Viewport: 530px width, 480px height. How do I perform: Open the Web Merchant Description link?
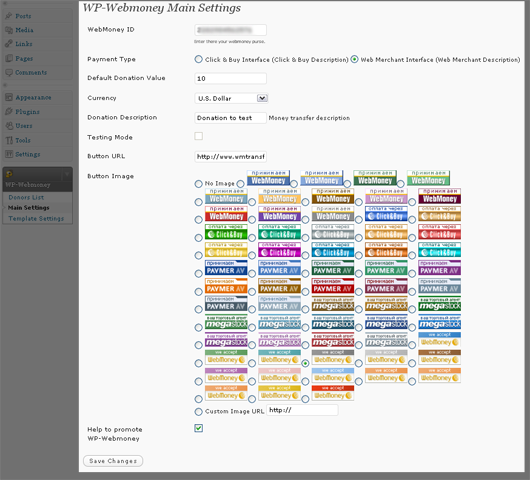[478, 59]
